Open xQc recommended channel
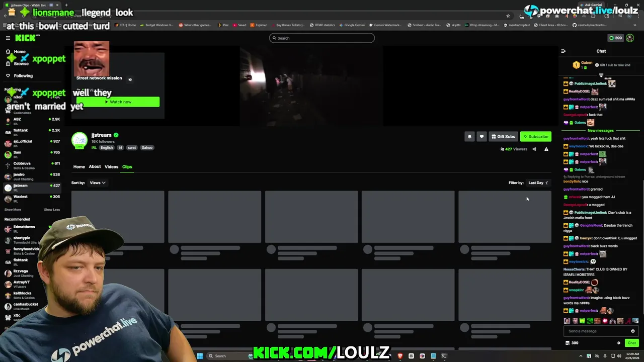Image resolution: width=644 pixels, height=362 pixels. [17, 317]
